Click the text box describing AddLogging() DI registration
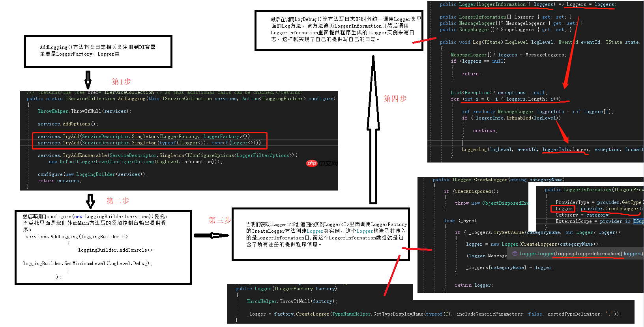Screen dimensions: 644x327 [x=98, y=52]
